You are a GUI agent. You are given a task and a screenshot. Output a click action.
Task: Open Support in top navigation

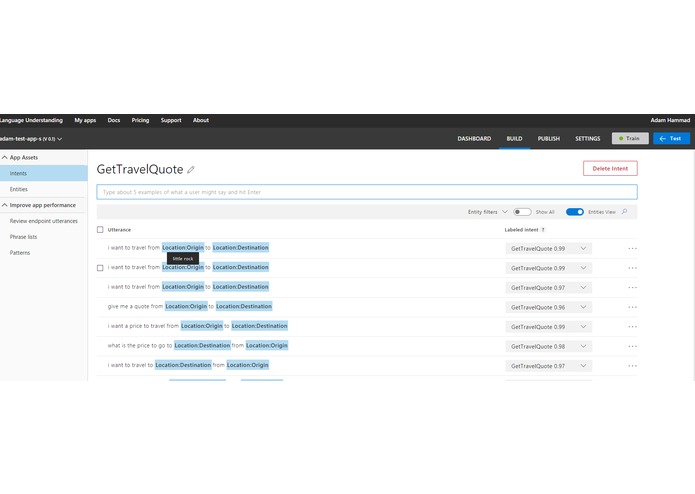171,120
